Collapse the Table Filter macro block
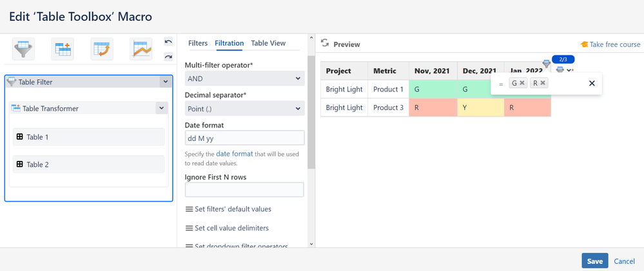644x271 pixels. click(x=165, y=82)
